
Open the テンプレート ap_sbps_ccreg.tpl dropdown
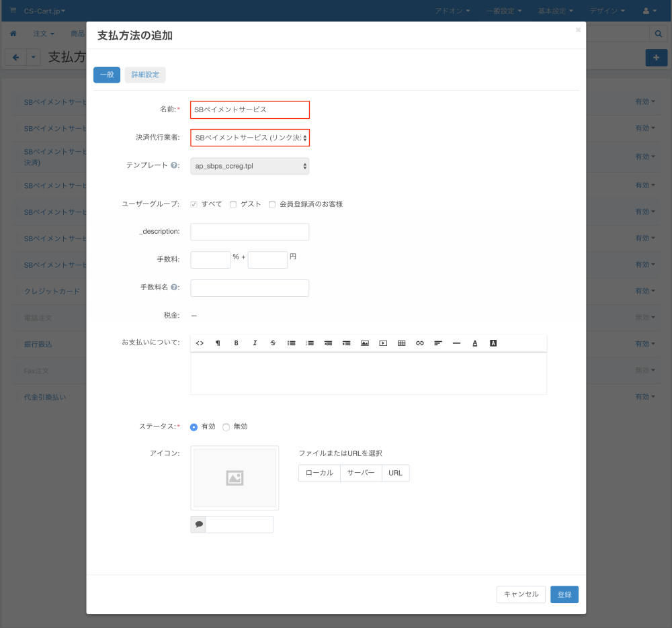click(250, 166)
